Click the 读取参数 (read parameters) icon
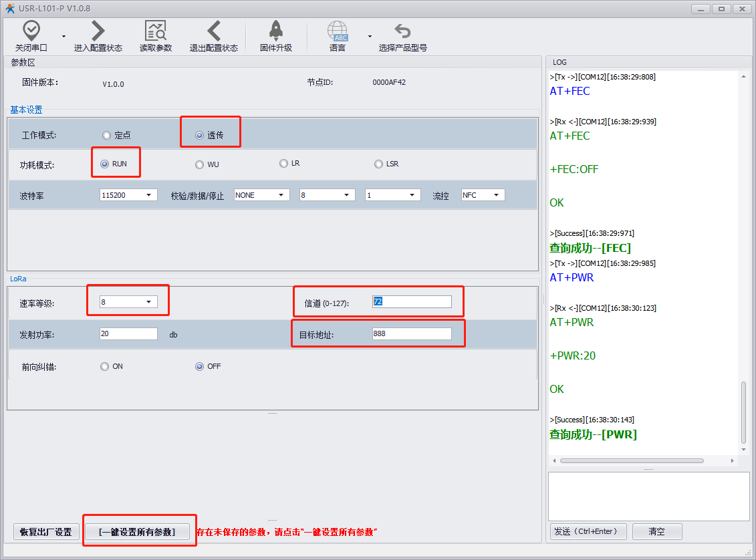The height and width of the screenshot is (560, 756). click(156, 31)
